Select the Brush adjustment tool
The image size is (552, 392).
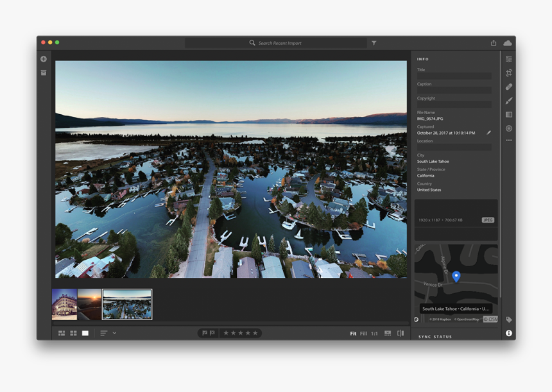pyautogui.click(x=509, y=101)
